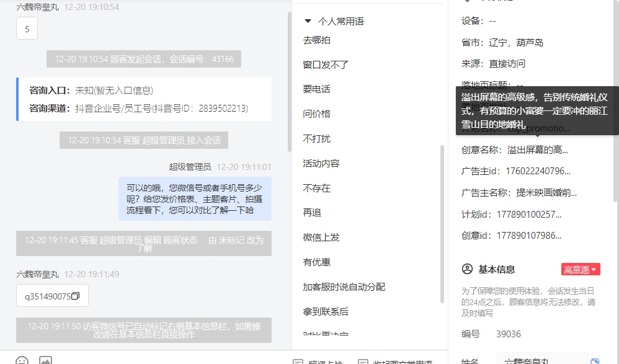619x364 pixels.
Task: Click the 咨询渠道 line with 抖音号ID 2839502213
Action: [138, 109]
